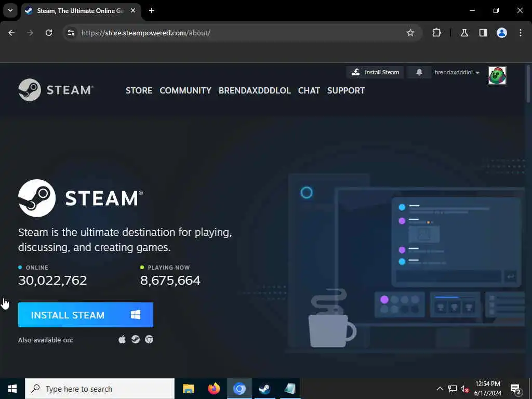Select the Chrome OS download icon
Screen dimensions: 532x399
149,339
